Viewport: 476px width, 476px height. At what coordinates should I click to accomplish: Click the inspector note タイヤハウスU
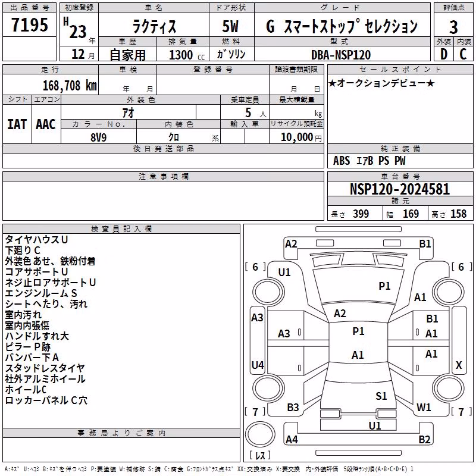coord(36,240)
